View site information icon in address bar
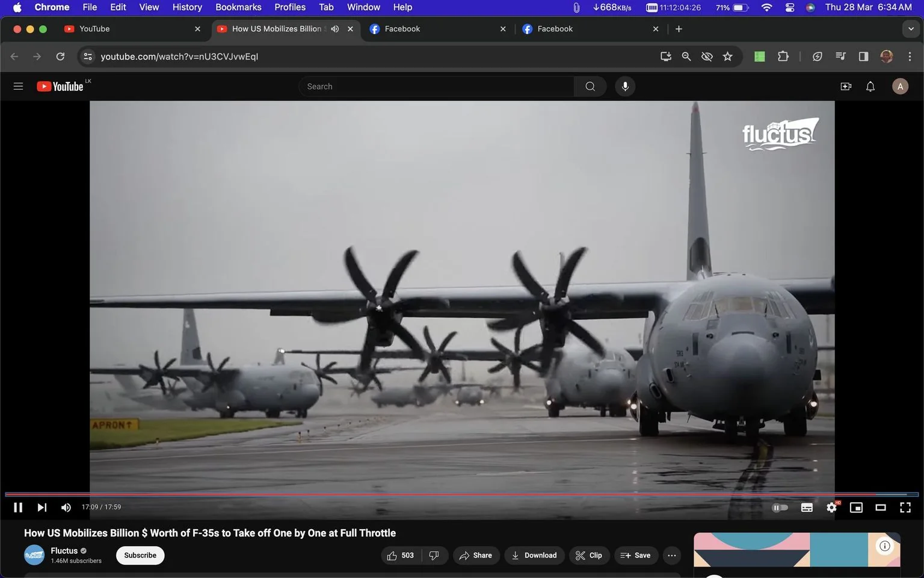The width and height of the screenshot is (924, 578). coord(88,57)
